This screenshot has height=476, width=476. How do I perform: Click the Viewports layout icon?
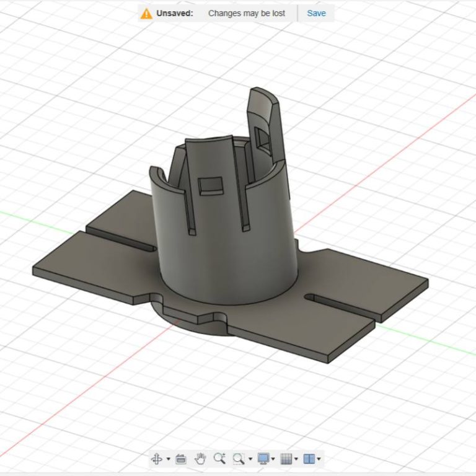coord(309,459)
